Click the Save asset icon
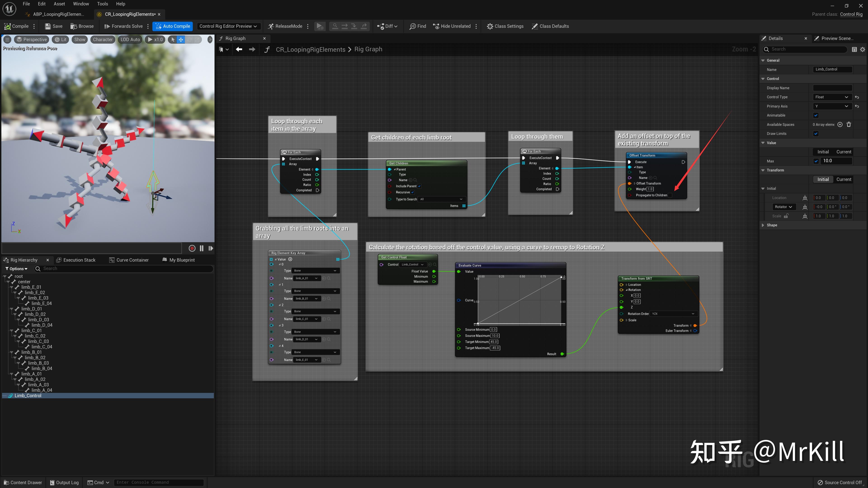868x488 pixels. (48, 26)
